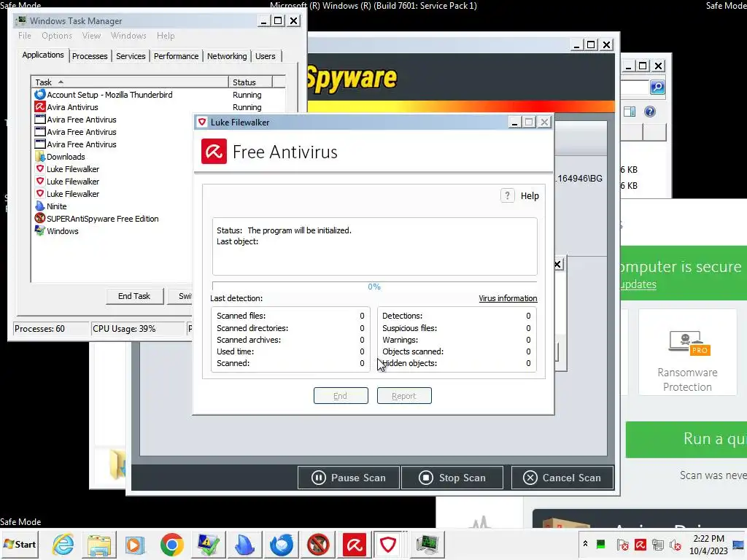This screenshot has height=560, width=747.
Task: Open Windows Media Player from the taskbar
Action: [135, 544]
